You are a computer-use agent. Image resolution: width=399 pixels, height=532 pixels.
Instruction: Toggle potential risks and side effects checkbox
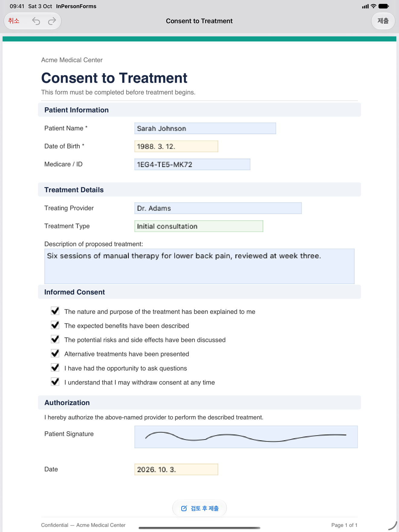(55, 339)
